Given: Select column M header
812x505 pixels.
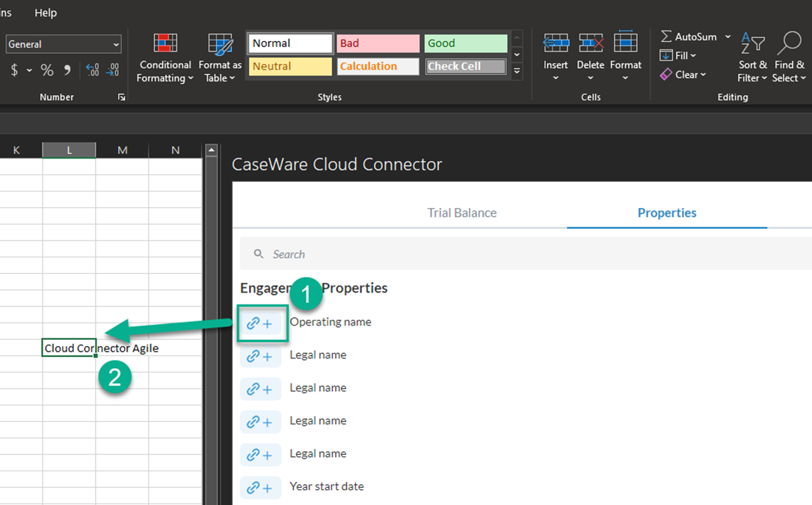Looking at the screenshot, I should (122, 150).
